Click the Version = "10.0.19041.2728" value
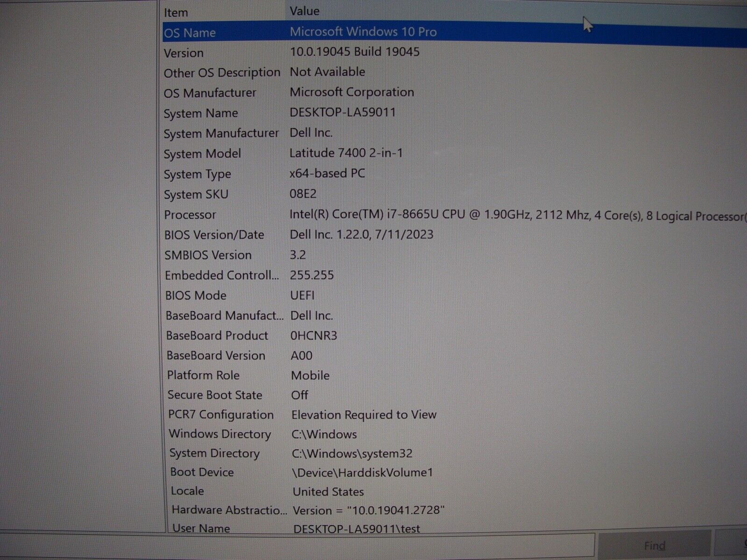This screenshot has height=560, width=747. (369, 511)
